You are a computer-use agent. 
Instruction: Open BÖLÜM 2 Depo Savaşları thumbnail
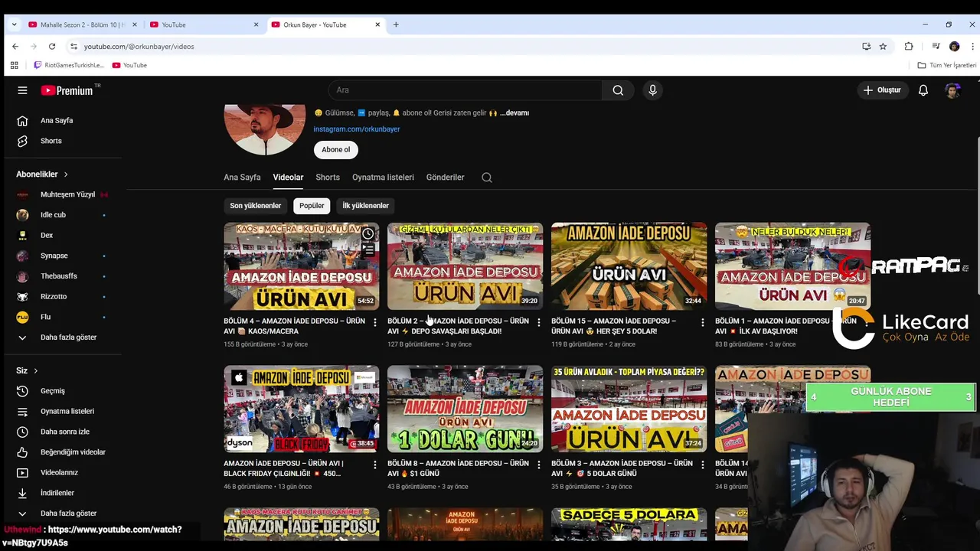(x=465, y=266)
